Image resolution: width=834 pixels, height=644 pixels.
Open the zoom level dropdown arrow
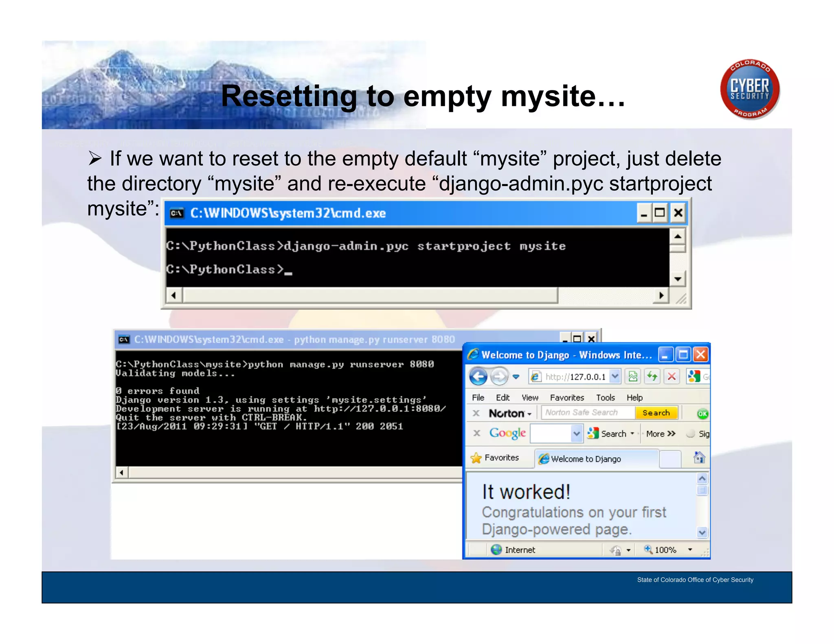coord(690,550)
